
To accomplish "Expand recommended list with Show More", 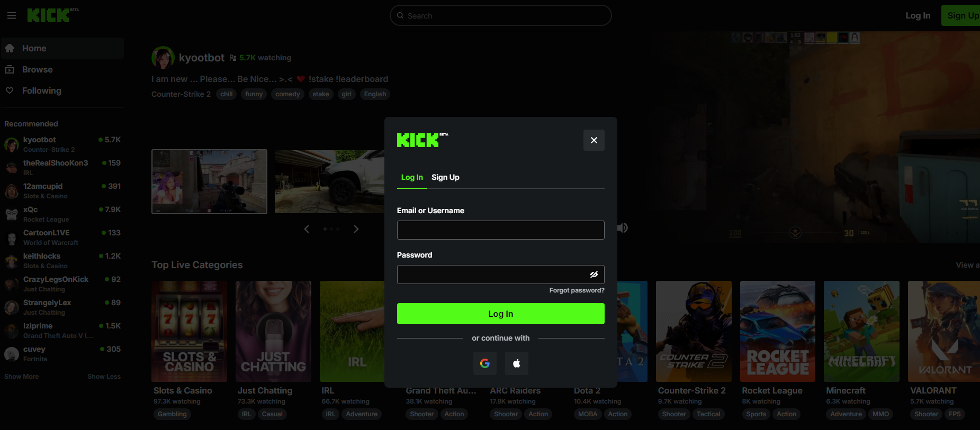I will [22, 377].
